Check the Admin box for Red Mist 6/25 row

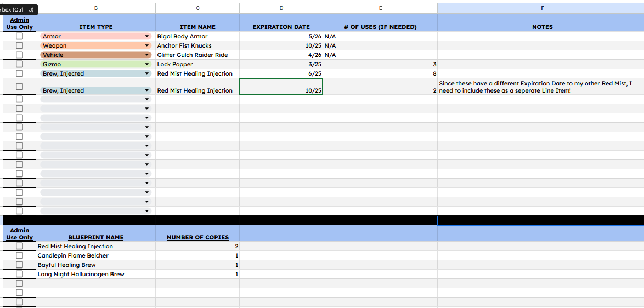[19, 73]
